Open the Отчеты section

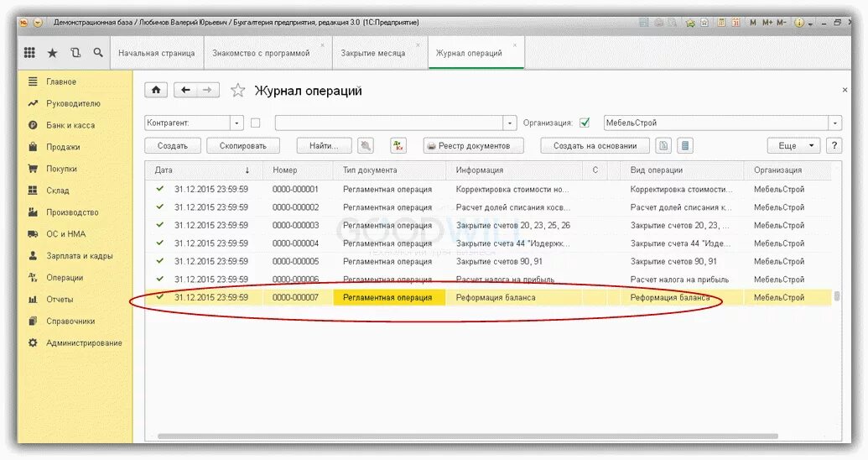click(x=60, y=300)
